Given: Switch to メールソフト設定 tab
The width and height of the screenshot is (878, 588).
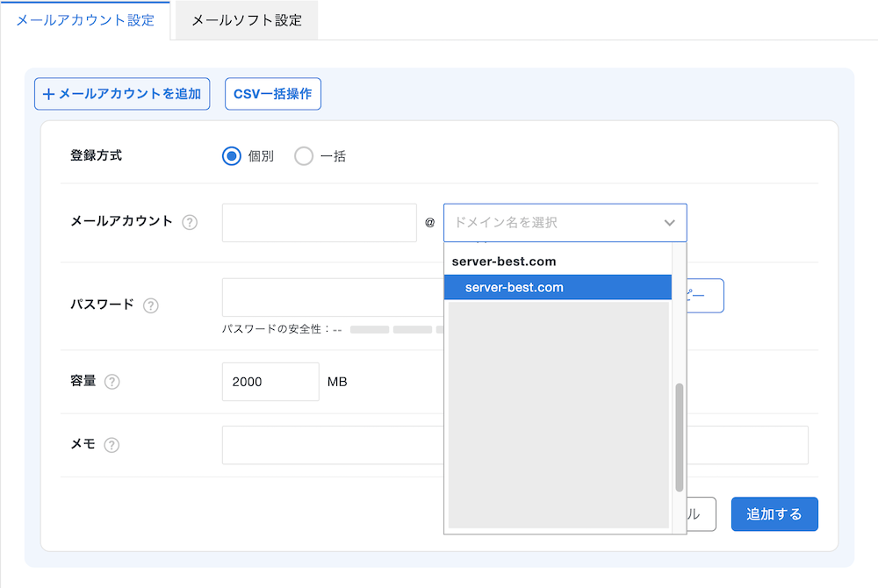Looking at the screenshot, I should (247, 21).
